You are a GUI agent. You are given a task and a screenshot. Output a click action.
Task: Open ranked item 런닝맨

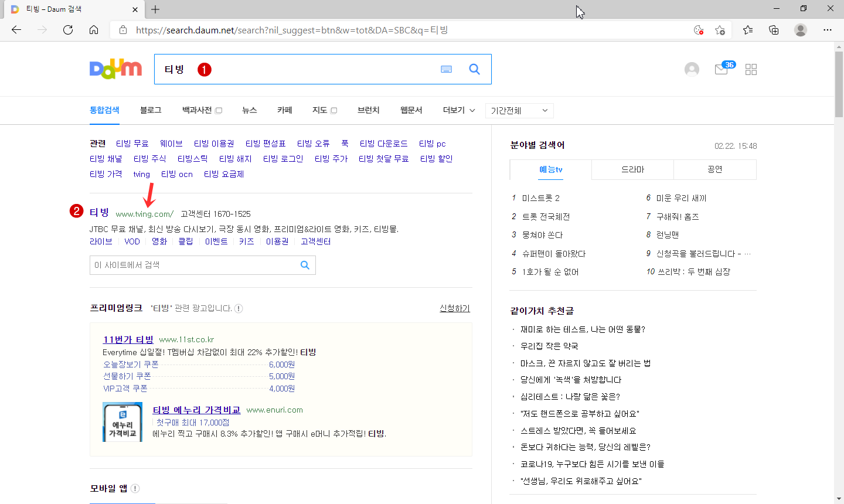(668, 235)
